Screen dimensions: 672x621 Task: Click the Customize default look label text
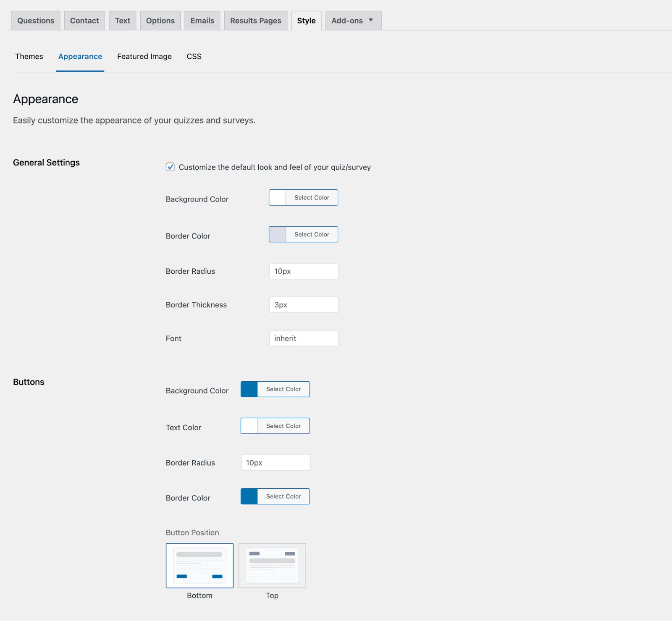(x=275, y=167)
